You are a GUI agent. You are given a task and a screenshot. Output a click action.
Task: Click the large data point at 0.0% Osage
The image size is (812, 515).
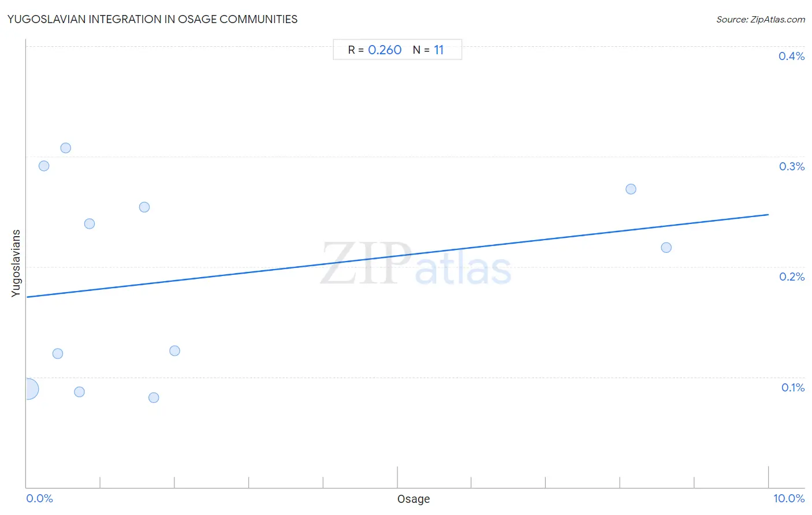click(x=27, y=389)
